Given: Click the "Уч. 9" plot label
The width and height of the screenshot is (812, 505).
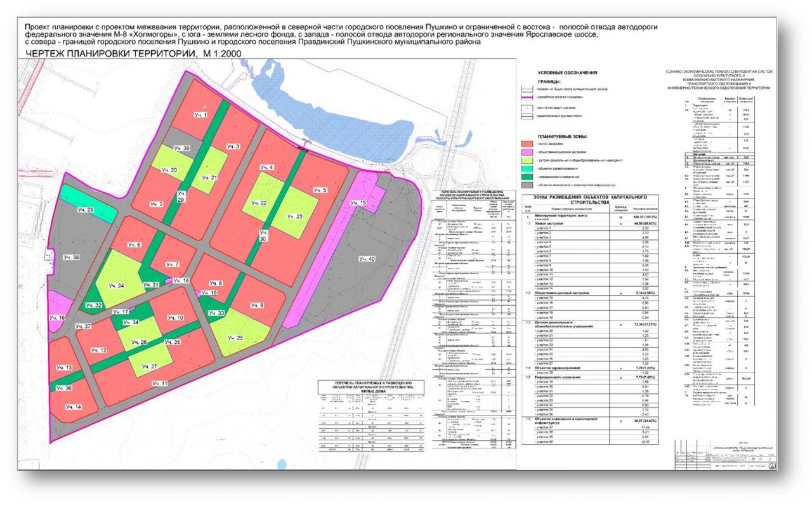Looking at the screenshot, I should point(256,305).
